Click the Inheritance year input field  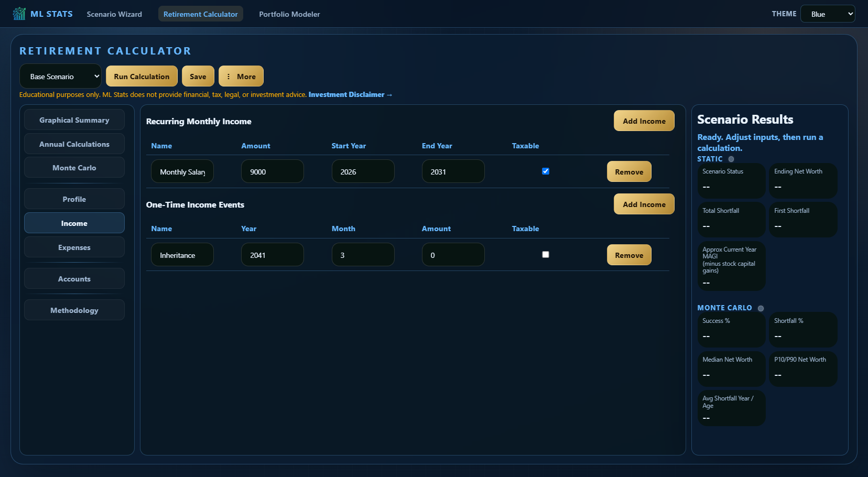pyautogui.click(x=273, y=255)
